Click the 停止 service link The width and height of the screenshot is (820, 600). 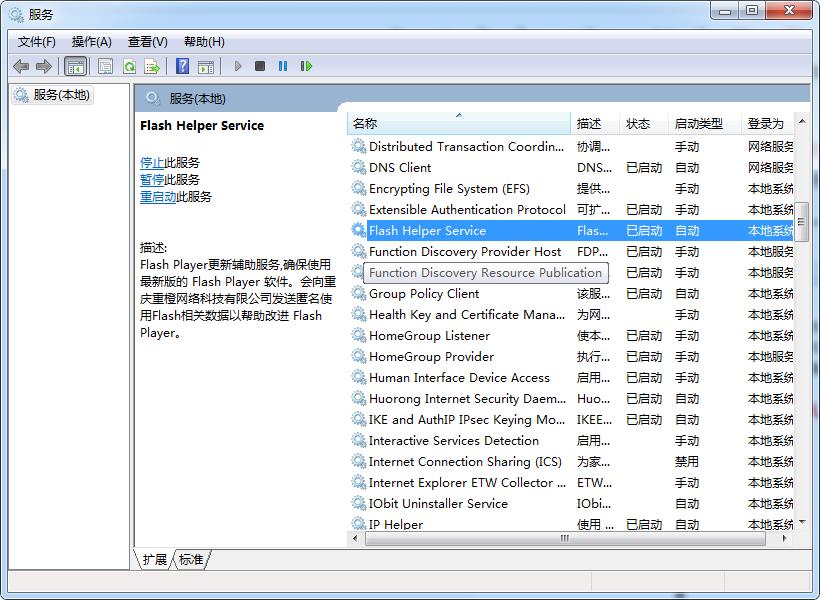point(152,163)
